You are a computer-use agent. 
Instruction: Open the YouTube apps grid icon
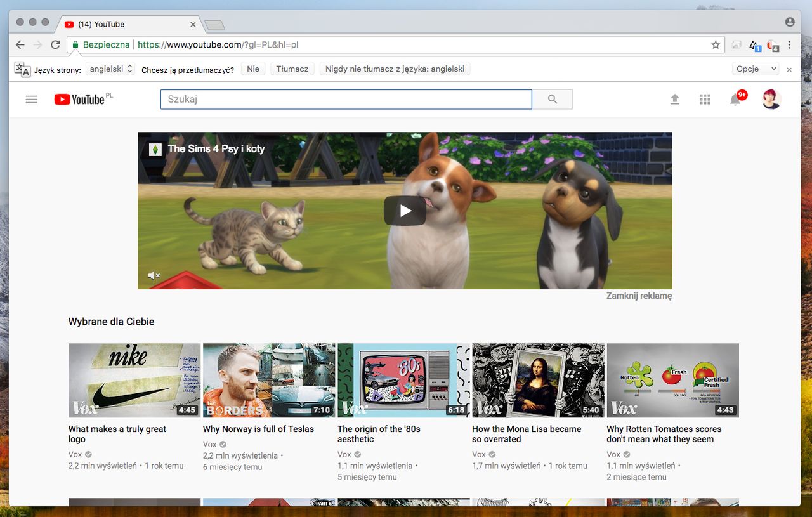point(705,100)
